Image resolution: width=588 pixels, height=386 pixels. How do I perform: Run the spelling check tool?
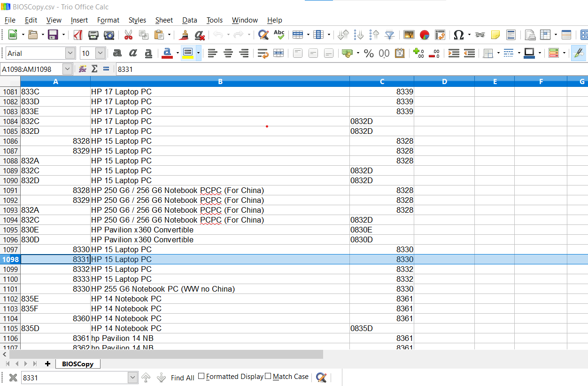tap(279, 35)
